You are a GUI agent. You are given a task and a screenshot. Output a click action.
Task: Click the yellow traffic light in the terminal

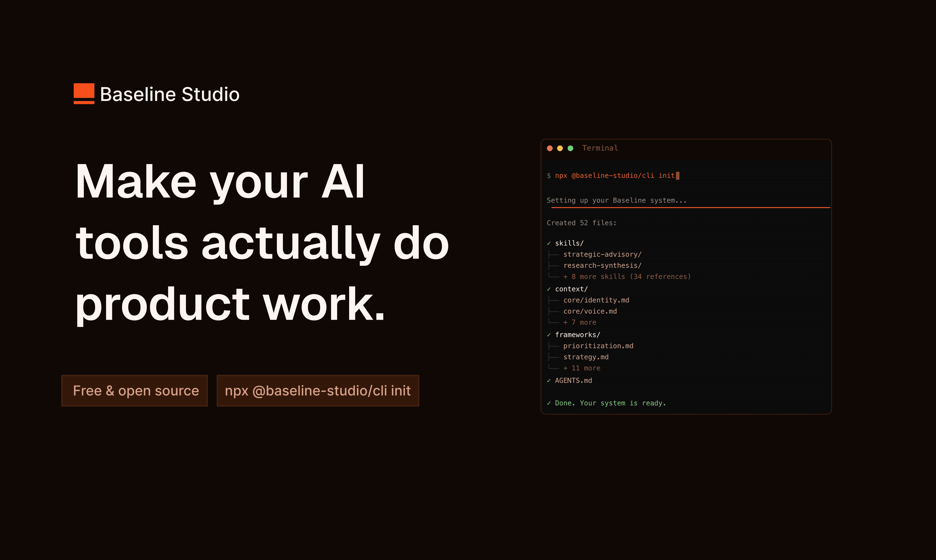tap(560, 148)
